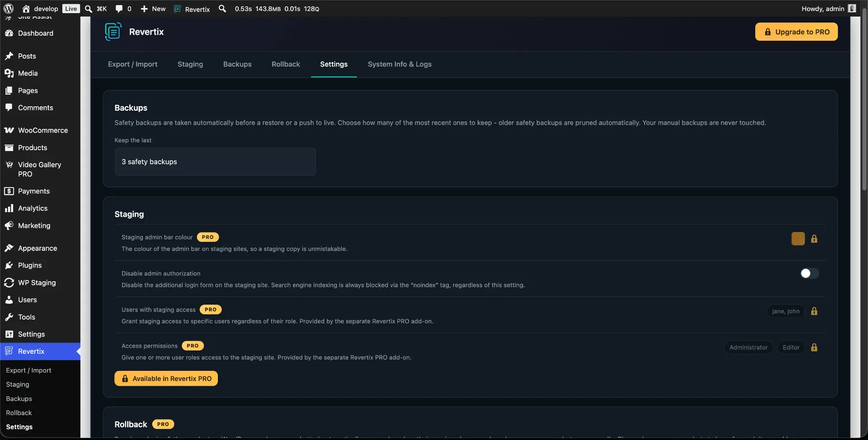868x440 pixels.
Task: Open Plugins in the sidebar
Action: [x=40, y=265]
